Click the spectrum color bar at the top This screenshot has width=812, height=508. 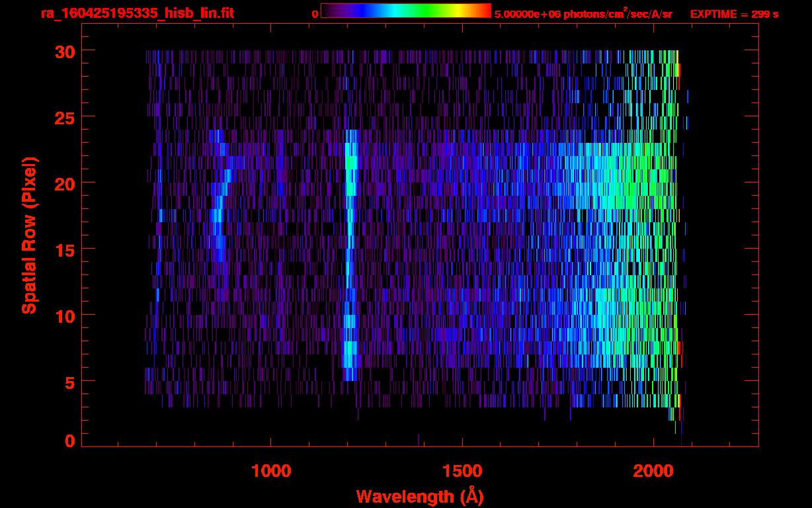[x=405, y=11]
